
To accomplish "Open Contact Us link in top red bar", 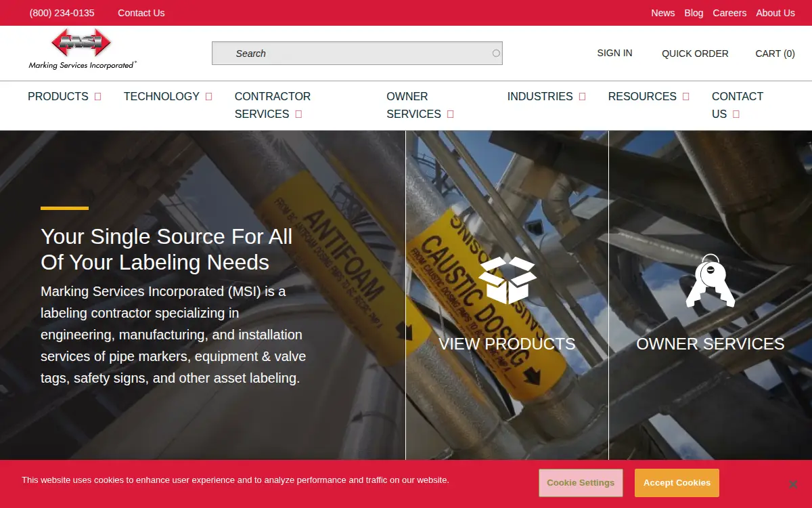I will [x=141, y=13].
